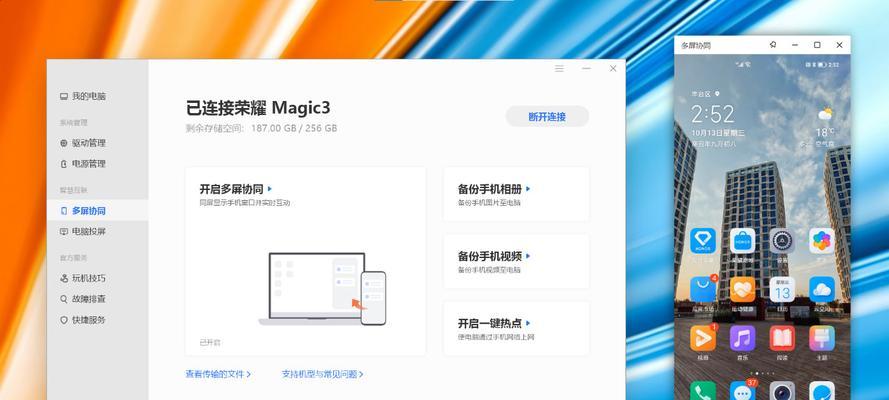Open the Calendar app showing 13
Image resolution: width=889 pixels, height=400 pixels.
tap(782, 290)
